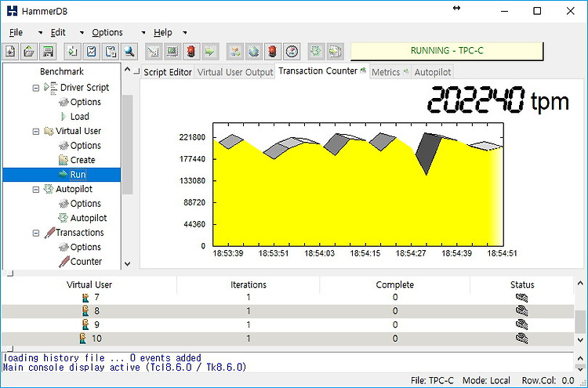The width and height of the screenshot is (588, 388).
Task: Click the Complete column header
Action: click(395, 285)
